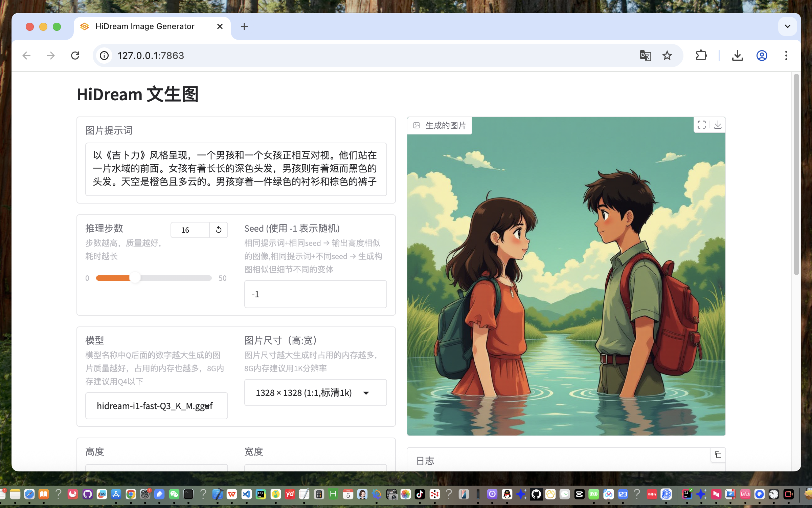The width and height of the screenshot is (812, 508).
Task: Go forward in browser history
Action: click(x=51, y=56)
